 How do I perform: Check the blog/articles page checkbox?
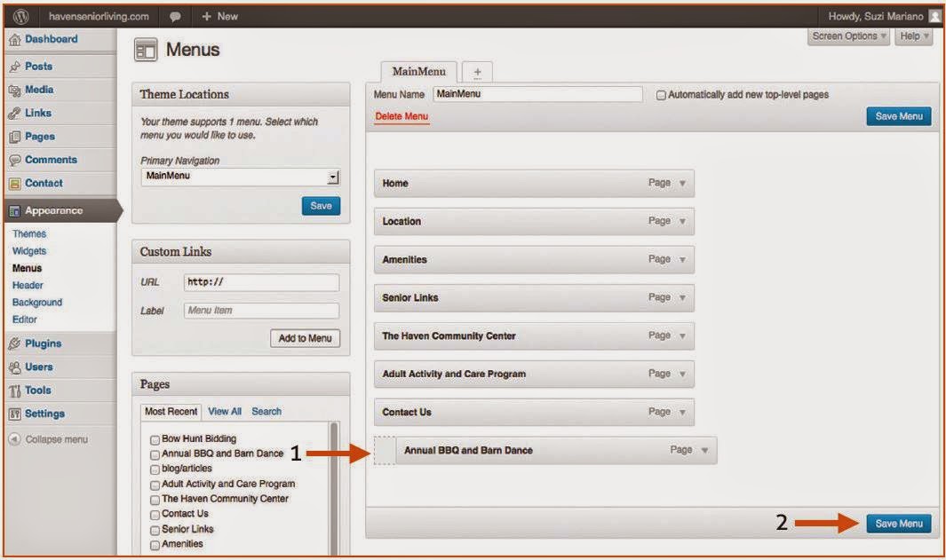click(155, 469)
